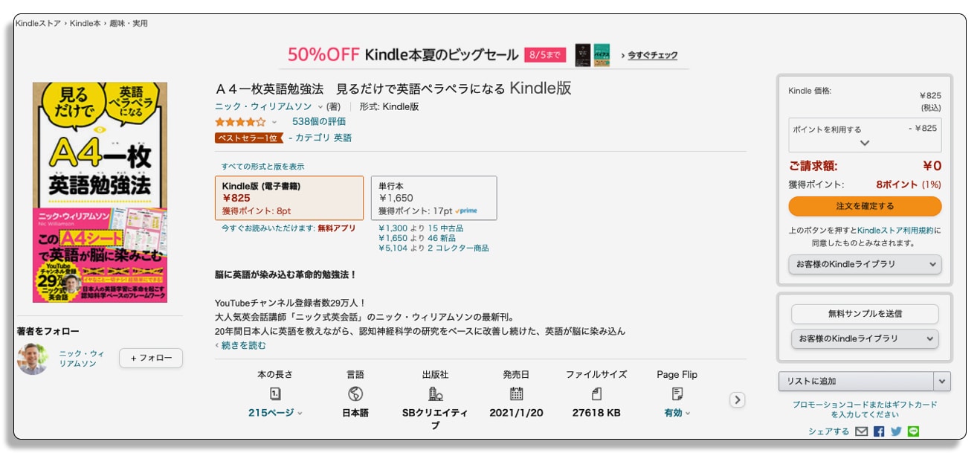Image resolution: width=980 pixels, height=453 pixels.
Task: Share this book on Facebook
Action: click(x=879, y=431)
